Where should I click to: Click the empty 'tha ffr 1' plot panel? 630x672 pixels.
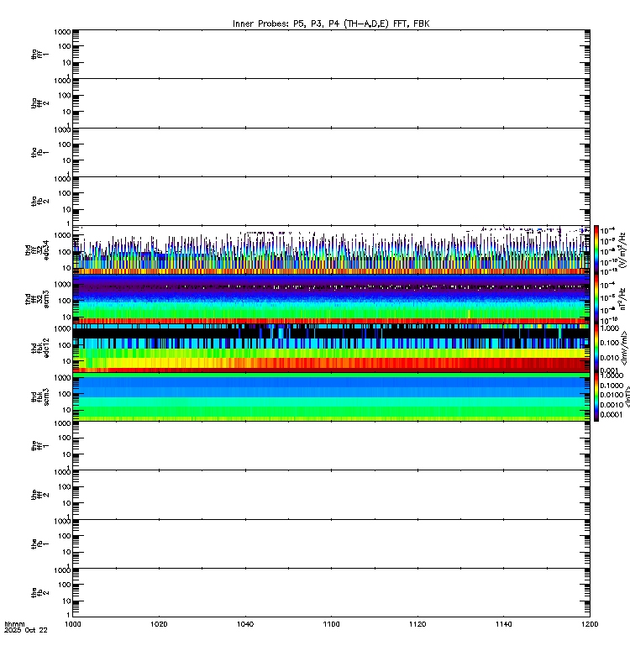[331, 54]
